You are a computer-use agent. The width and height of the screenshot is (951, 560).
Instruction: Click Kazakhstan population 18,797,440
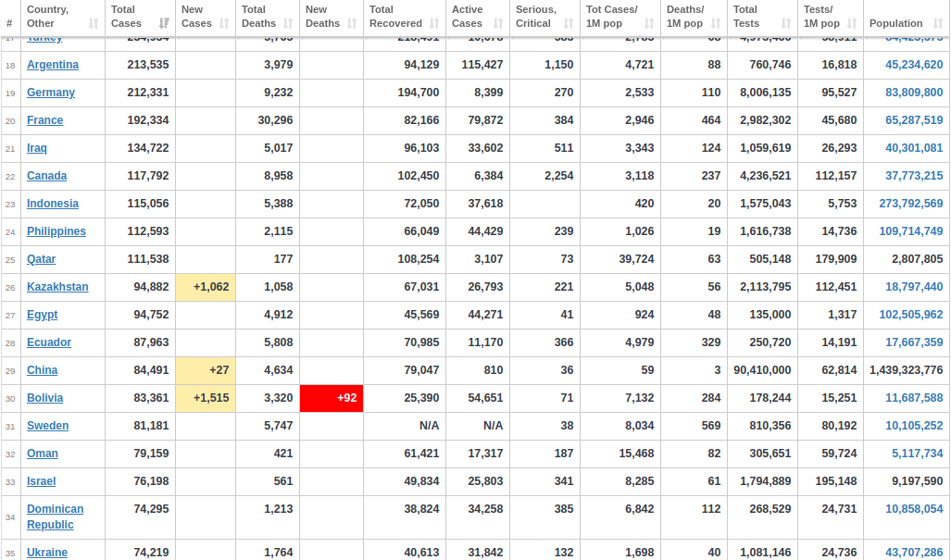pyautogui.click(x=914, y=287)
